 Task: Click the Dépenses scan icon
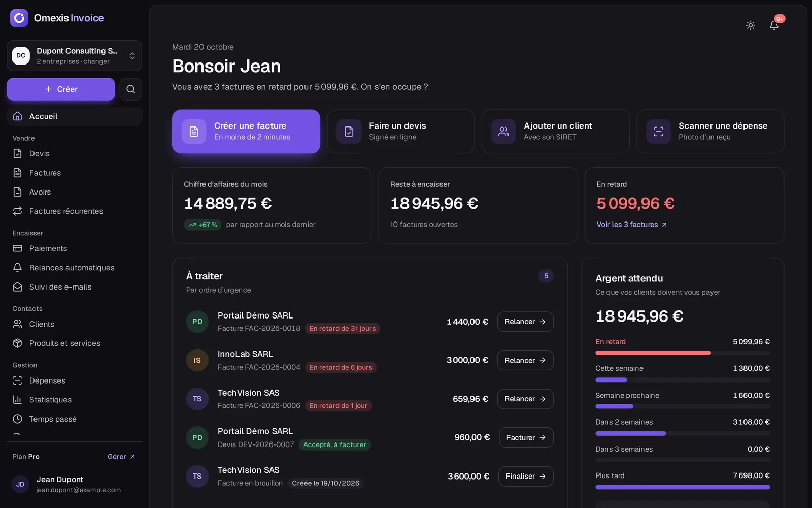(18, 380)
